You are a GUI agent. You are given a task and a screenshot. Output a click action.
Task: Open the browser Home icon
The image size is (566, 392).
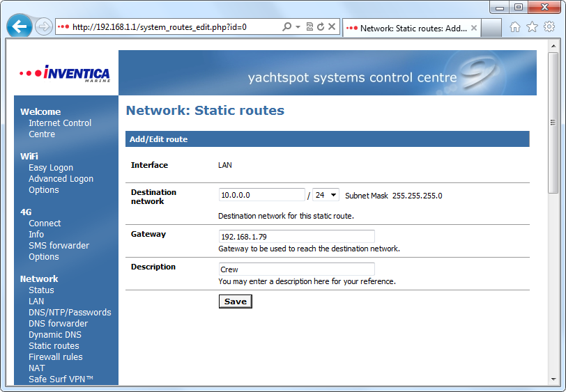click(515, 26)
